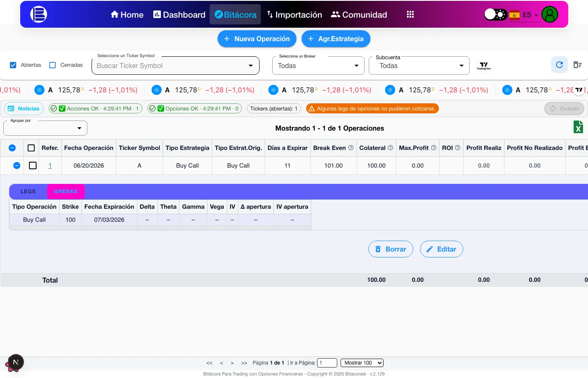This screenshot has height=378, width=588.
Task: Uncheck the Abiertas checkbox
Action: [13, 65]
